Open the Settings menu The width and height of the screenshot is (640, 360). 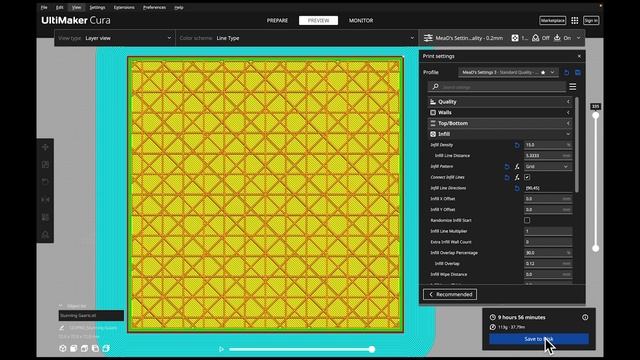pos(97,7)
